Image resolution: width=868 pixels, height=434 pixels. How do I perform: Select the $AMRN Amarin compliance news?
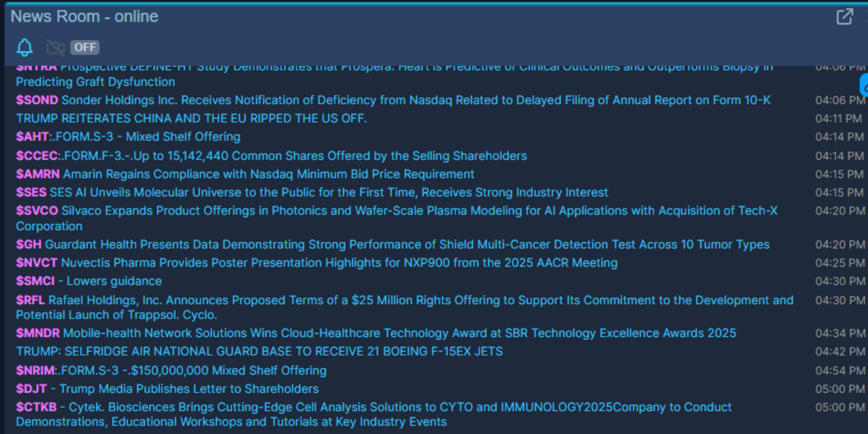[x=245, y=174]
